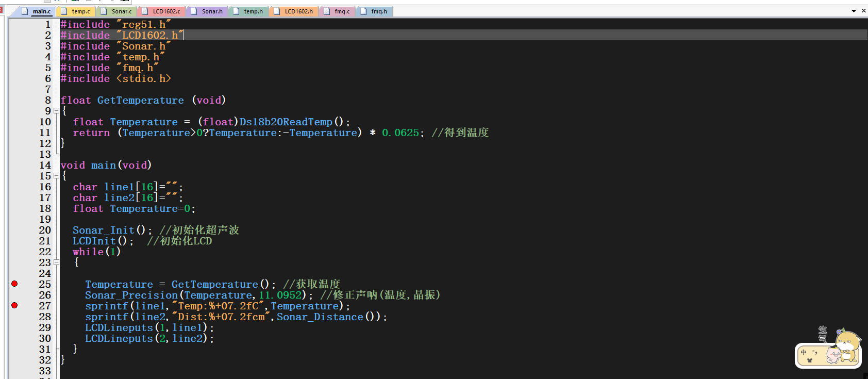Remove the breakpoint marker on line 25
The width and height of the screenshot is (868, 379).
point(14,284)
